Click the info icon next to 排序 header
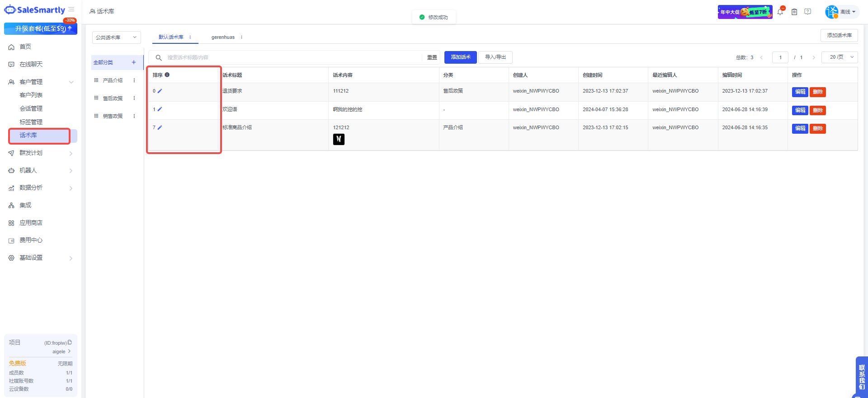The image size is (868, 398). [x=167, y=75]
